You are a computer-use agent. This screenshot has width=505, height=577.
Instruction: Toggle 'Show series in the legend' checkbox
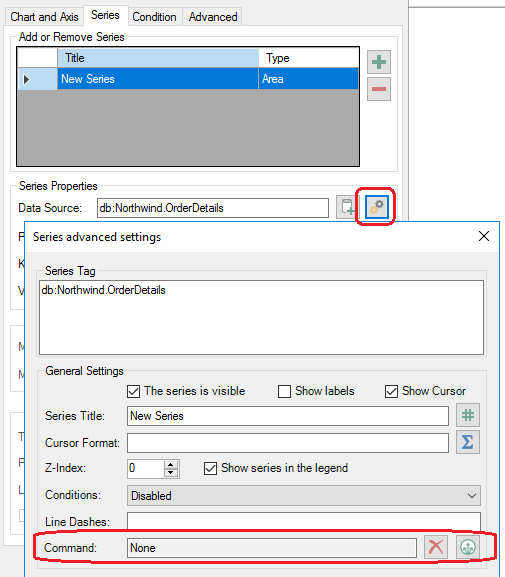[x=210, y=468]
